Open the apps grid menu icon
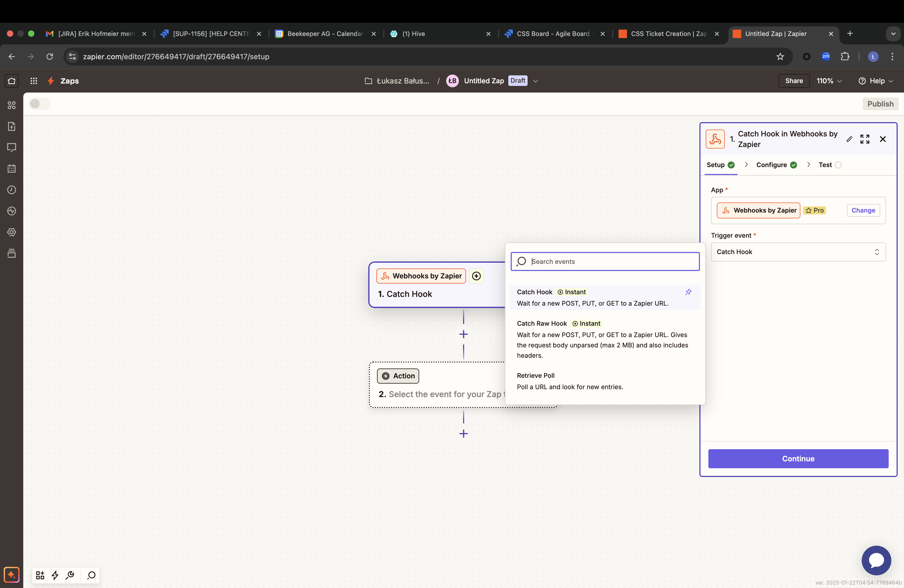 click(34, 81)
